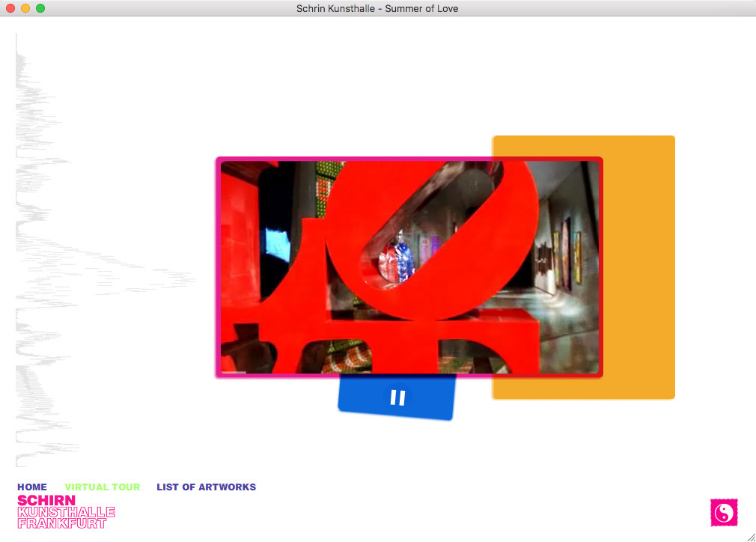756x542 pixels.
Task: Click the Schirn Kunsthalle Frankfurt logo
Action: 65,511
